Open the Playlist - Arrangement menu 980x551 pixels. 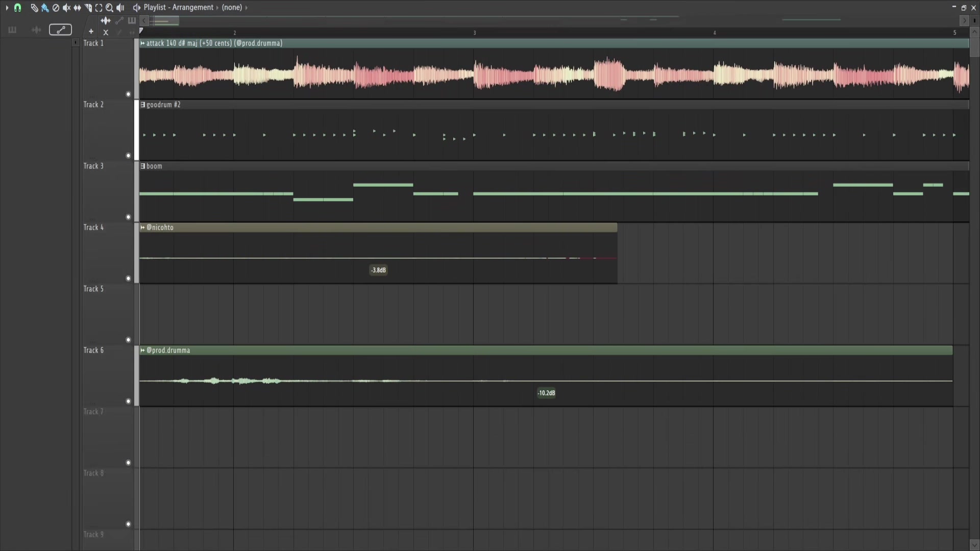pos(179,8)
